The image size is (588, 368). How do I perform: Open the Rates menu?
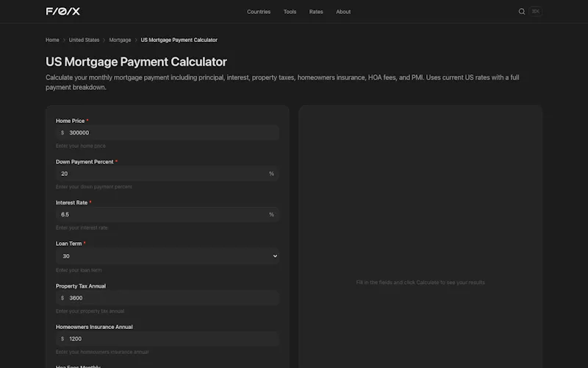coord(316,12)
